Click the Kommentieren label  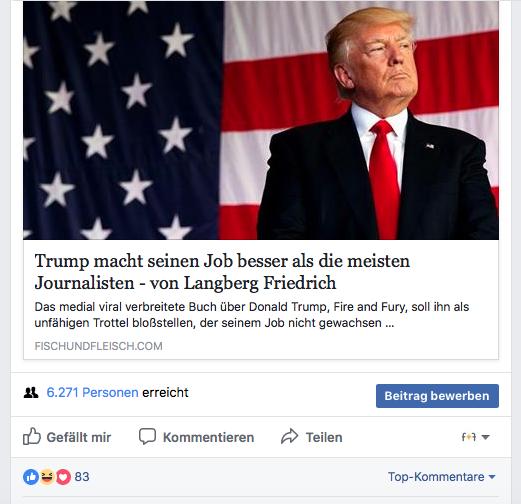point(208,437)
